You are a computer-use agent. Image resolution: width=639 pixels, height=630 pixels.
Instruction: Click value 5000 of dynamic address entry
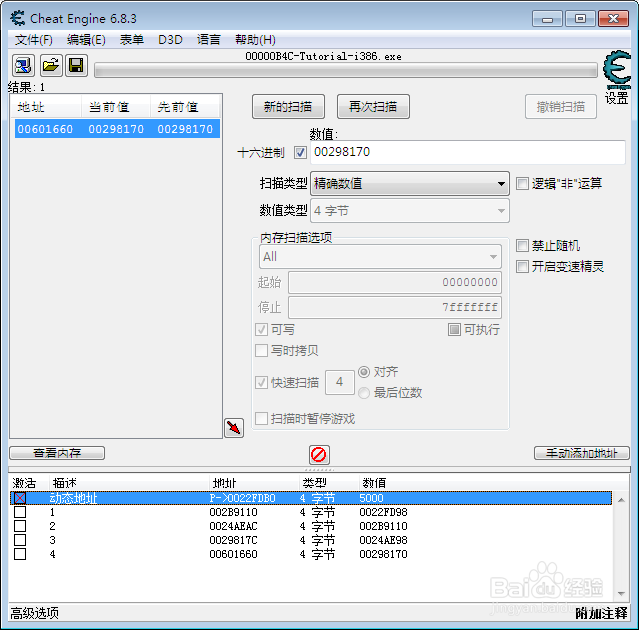[x=371, y=498]
